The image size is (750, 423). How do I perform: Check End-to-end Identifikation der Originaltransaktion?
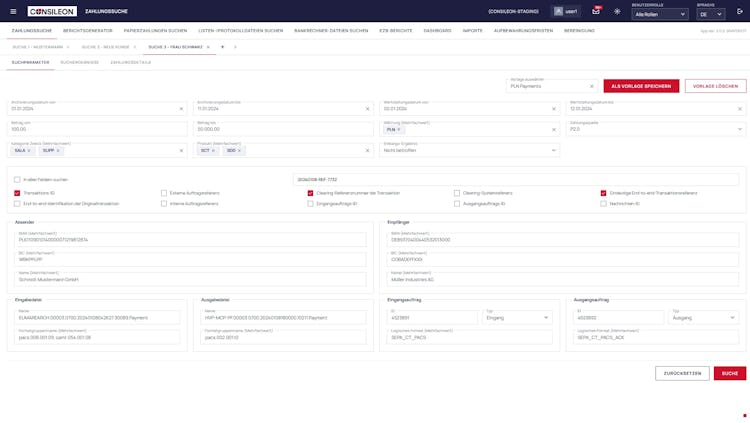pyautogui.click(x=17, y=204)
